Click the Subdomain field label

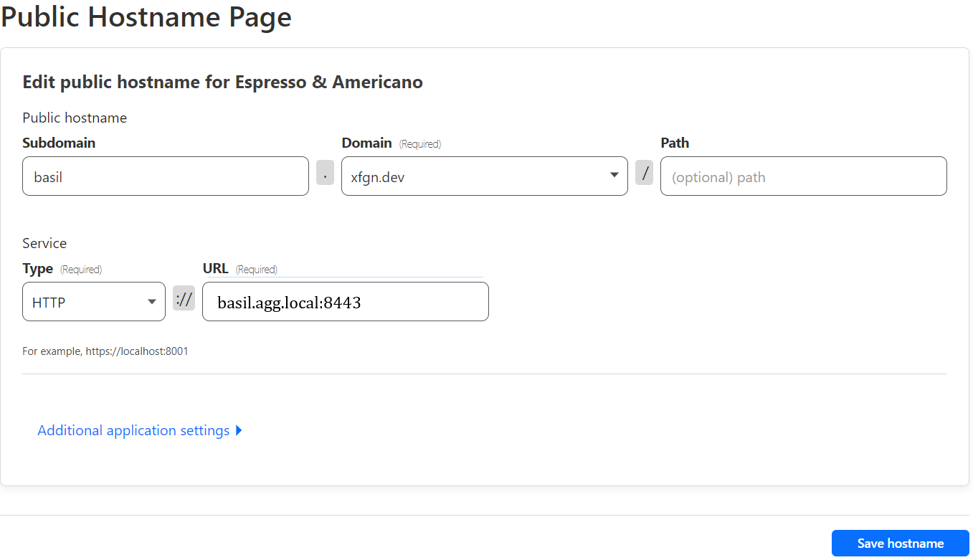[59, 143]
